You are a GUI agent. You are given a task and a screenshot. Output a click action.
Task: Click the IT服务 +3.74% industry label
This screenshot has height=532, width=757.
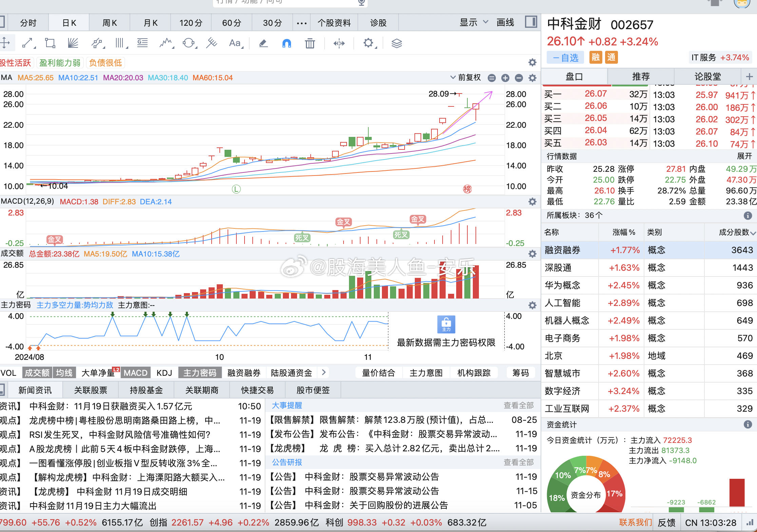click(720, 58)
